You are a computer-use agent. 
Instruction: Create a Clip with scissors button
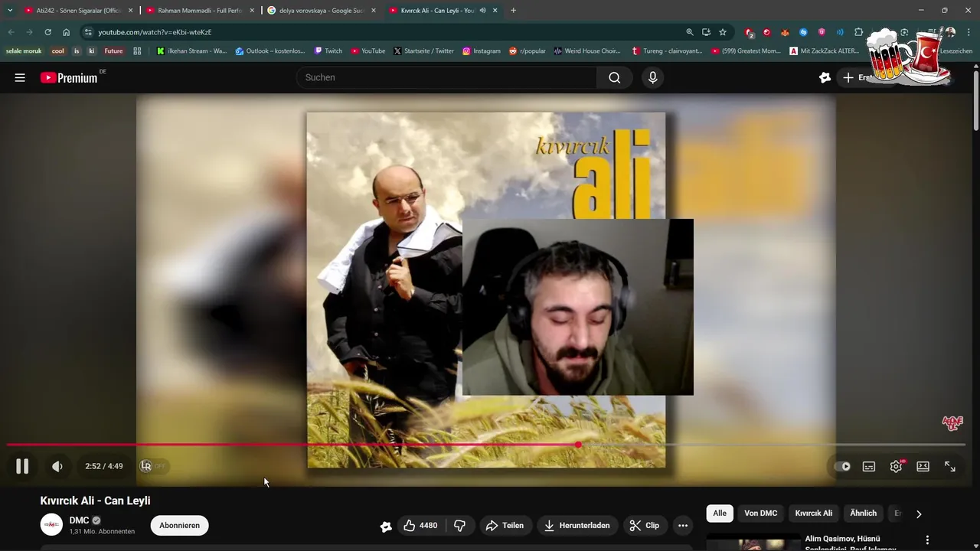click(645, 525)
